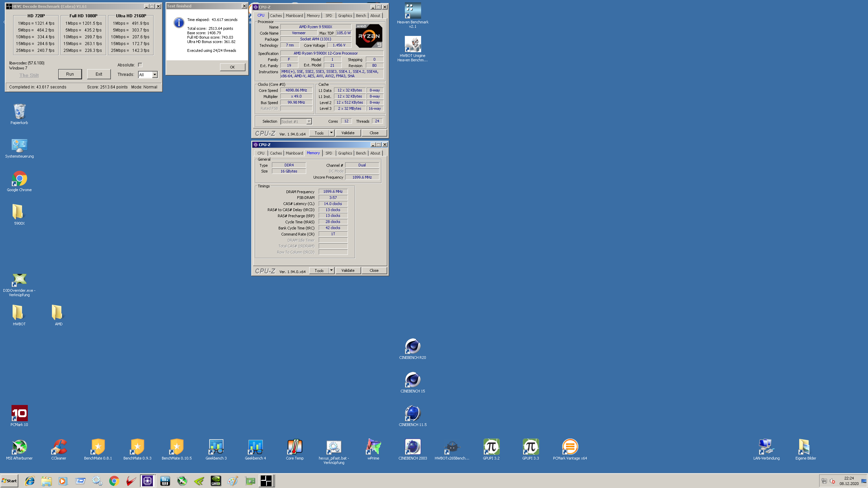Launch MSI Afterburner desktop shortcut
The height and width of the screenshot is (488, 868).
19,449
